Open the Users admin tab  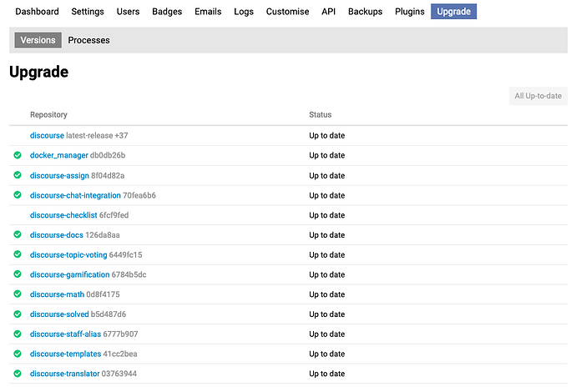[x=128, y=12]
